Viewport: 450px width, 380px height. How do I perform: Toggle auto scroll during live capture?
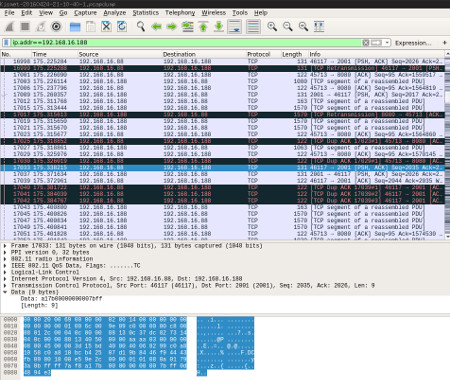click(234, 27)
